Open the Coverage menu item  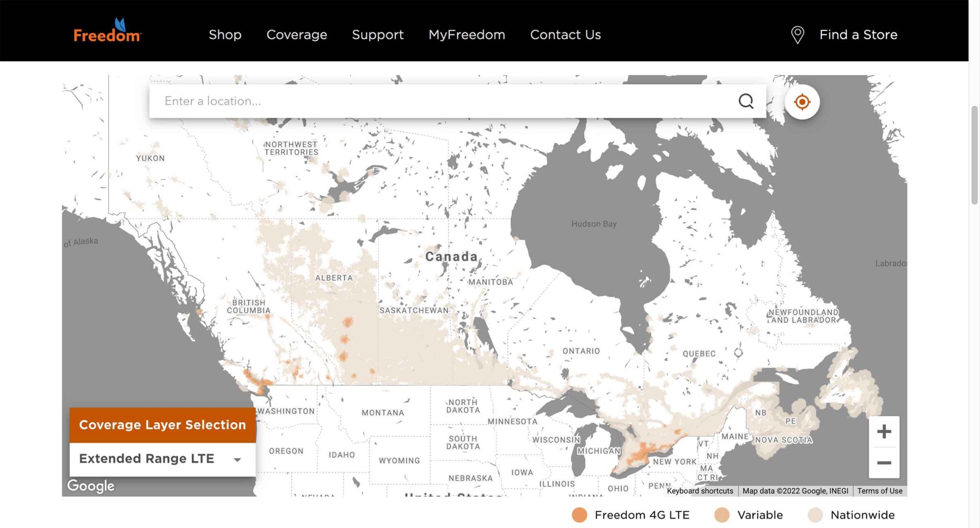coord(297,34)
